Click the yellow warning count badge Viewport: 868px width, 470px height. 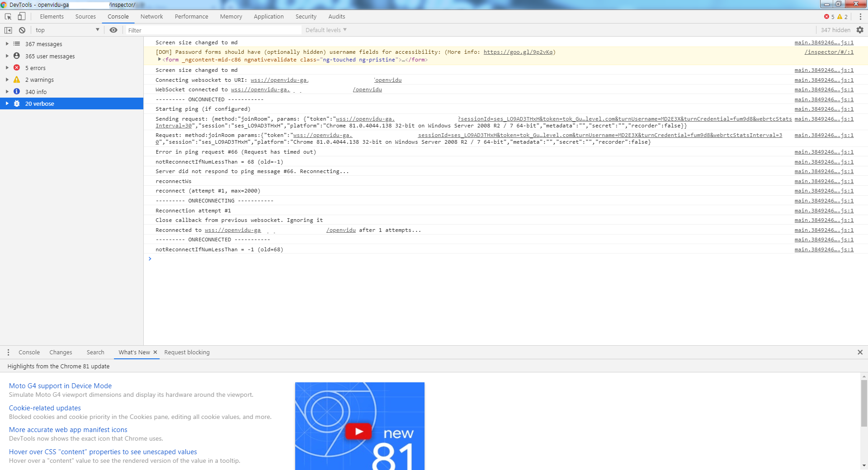(x=842, y=17)
